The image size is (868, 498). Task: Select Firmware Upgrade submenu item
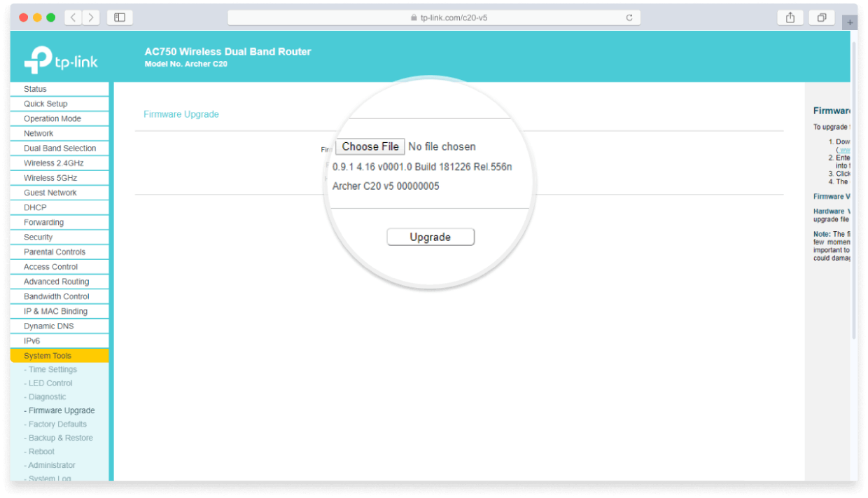coord(59,410)
